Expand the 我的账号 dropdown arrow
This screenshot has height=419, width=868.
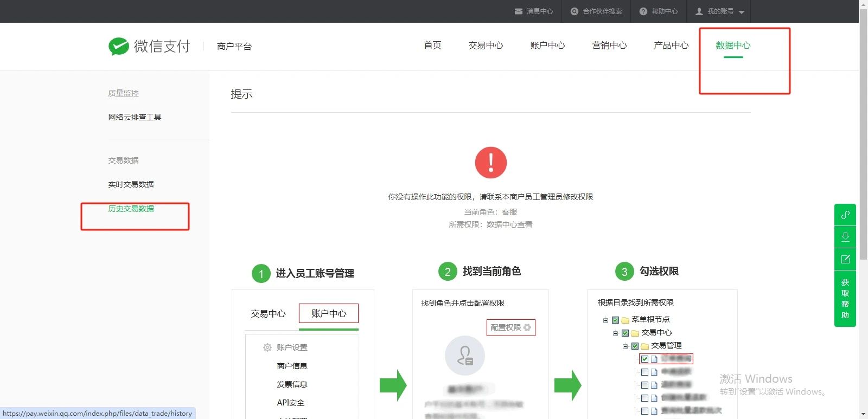pos(742,12)
